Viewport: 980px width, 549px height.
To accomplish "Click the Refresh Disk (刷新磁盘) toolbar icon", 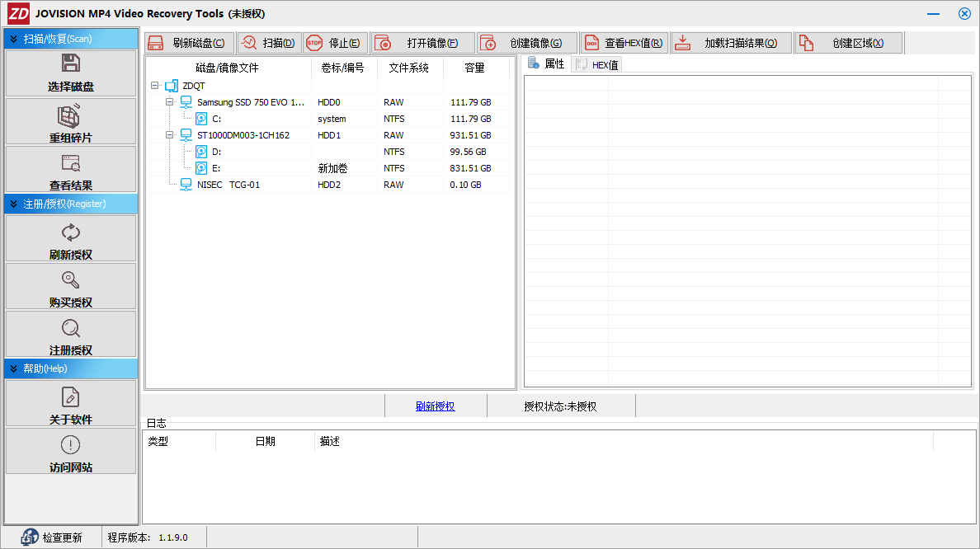I will [156, 43].
